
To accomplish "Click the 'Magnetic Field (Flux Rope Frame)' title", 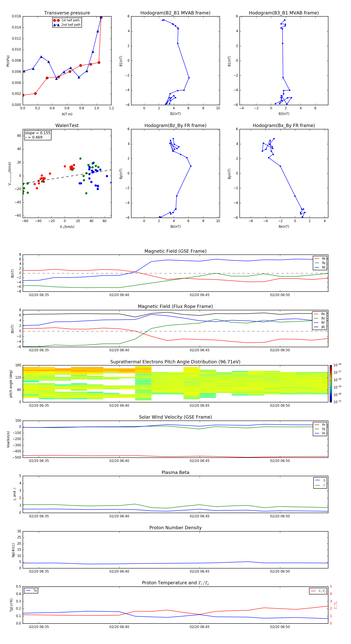I will click(x=175, y=307).
